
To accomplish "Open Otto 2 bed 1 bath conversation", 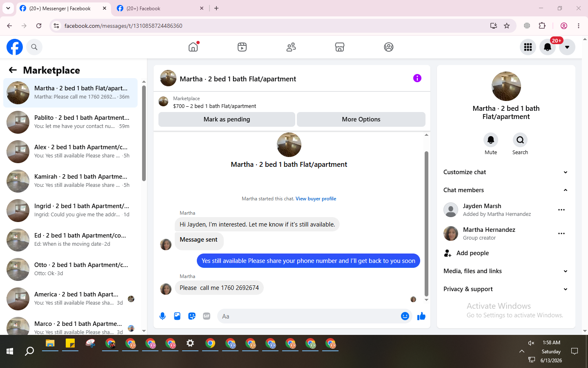I will tap(70, 269).
